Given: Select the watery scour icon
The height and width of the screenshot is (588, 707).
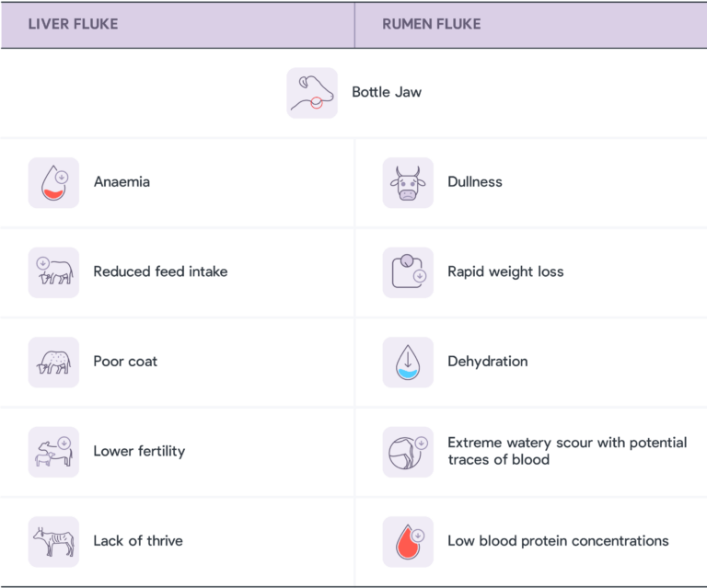Looking at the screenshot, I should coord(408,451).
